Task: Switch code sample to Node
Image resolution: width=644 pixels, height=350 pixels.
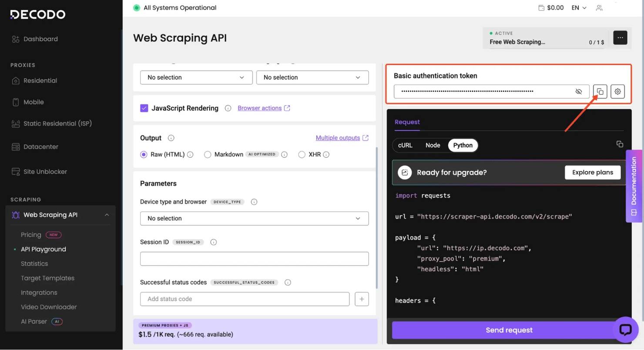Action: coord(433,145)
